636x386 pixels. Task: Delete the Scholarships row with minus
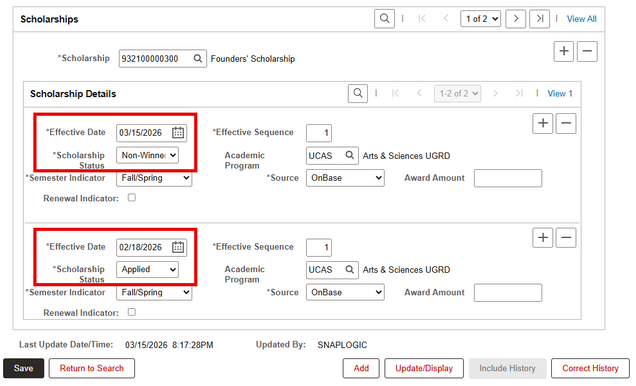587,51
